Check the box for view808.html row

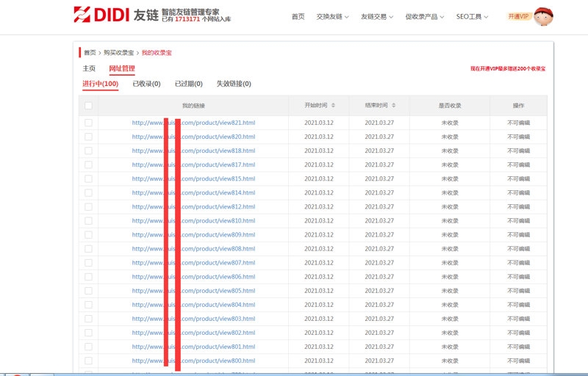point(88,249)
